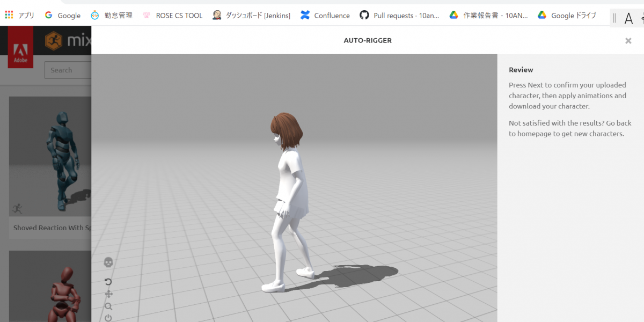Open the Google bookmark
This screenshot has width=644, height=322.
pos(63,16)
